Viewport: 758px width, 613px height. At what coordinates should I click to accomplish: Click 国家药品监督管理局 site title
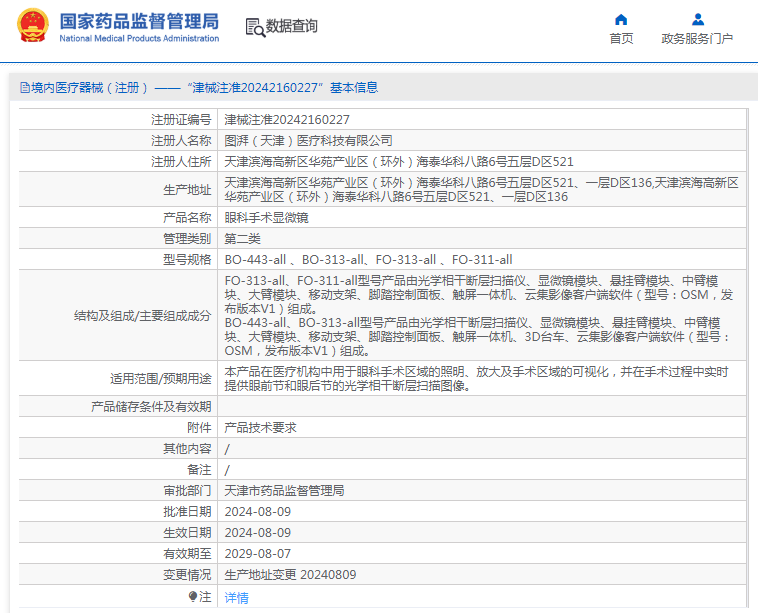[139, 21]
